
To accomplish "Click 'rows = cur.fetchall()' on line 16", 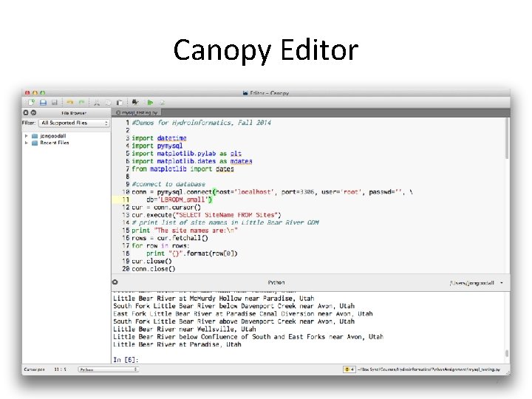I will coord(170,238).
